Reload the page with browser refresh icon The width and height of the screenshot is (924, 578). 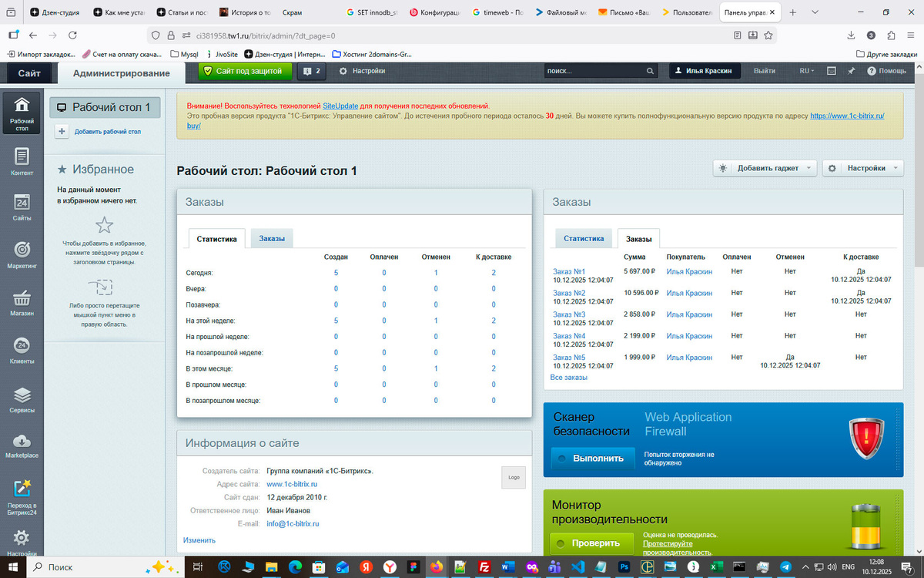click(x=72, y=35)
